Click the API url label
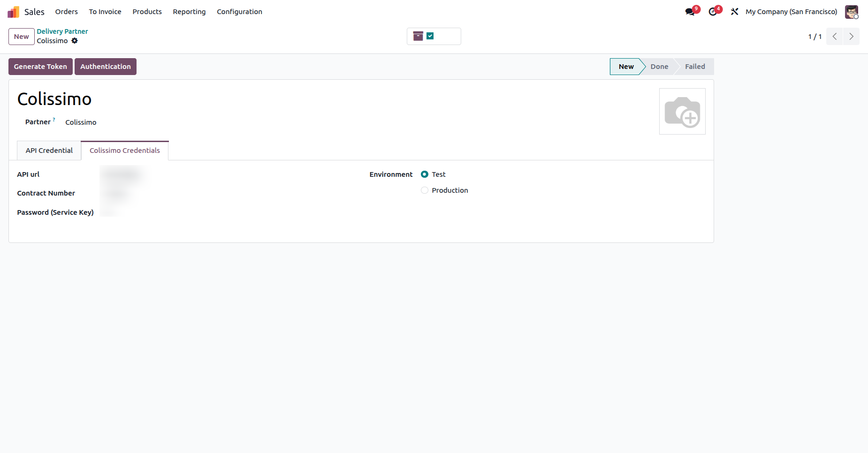Image resolution: width=868 pixels, height=453 pixels. [x=28, y=174]
